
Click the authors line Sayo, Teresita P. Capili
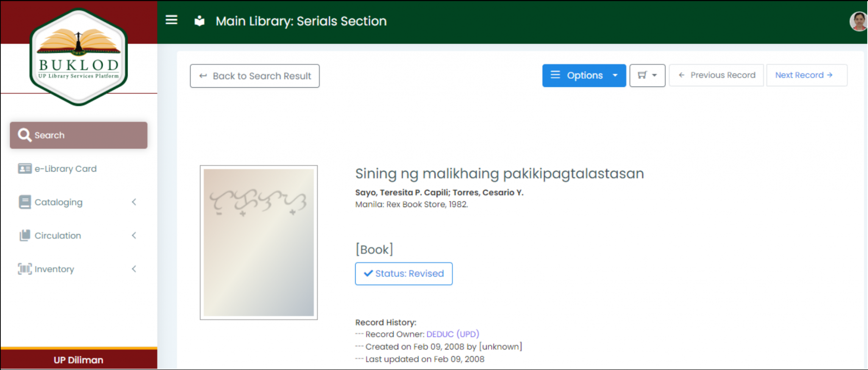[x=439, y=192]
